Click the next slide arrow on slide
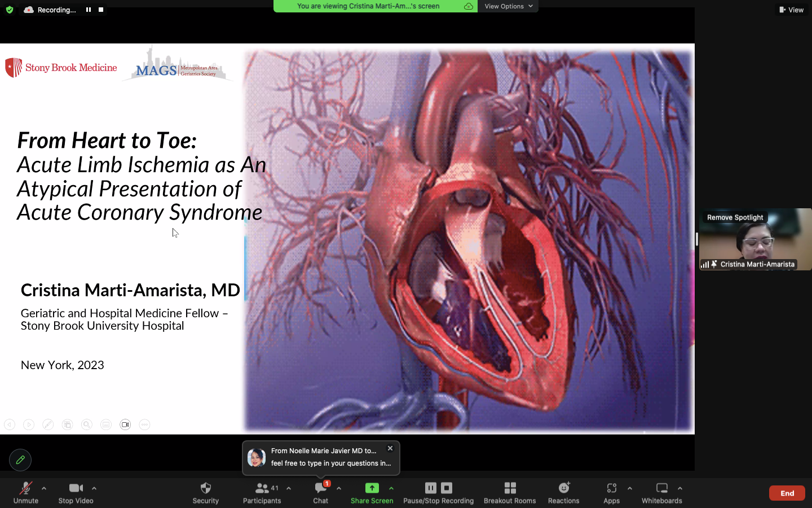The image size is (812, 508). [29, 424]
